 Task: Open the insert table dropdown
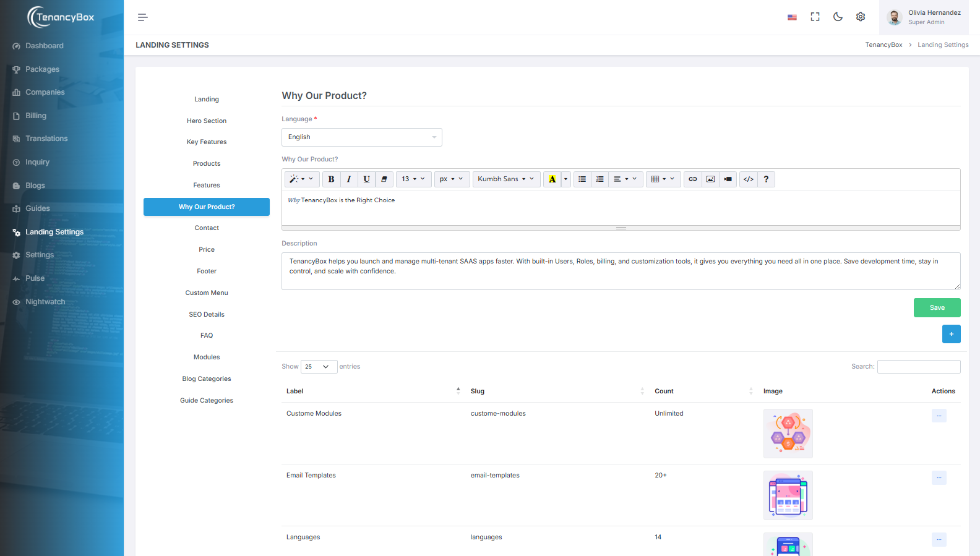[663, 179]
